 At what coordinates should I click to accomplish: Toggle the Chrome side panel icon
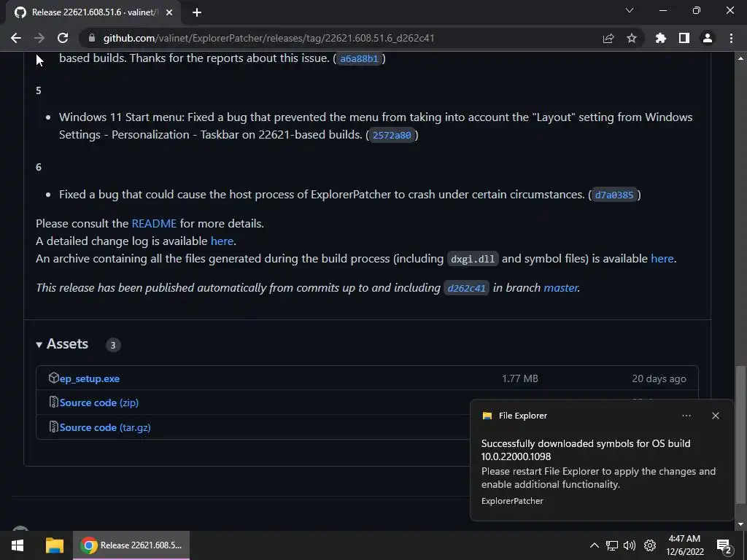684,38
